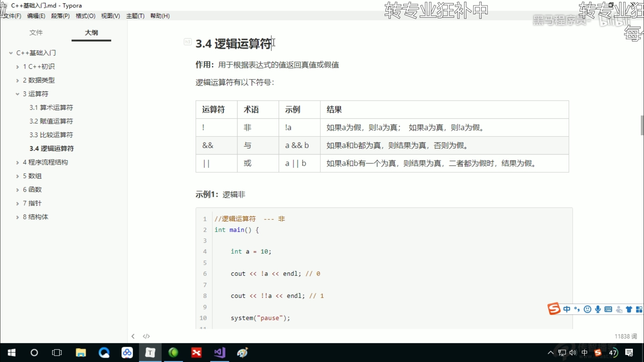Click the word count 11838 词
Image resolution: width=644 pixels, height=362 pixels.
coord(626,336)
